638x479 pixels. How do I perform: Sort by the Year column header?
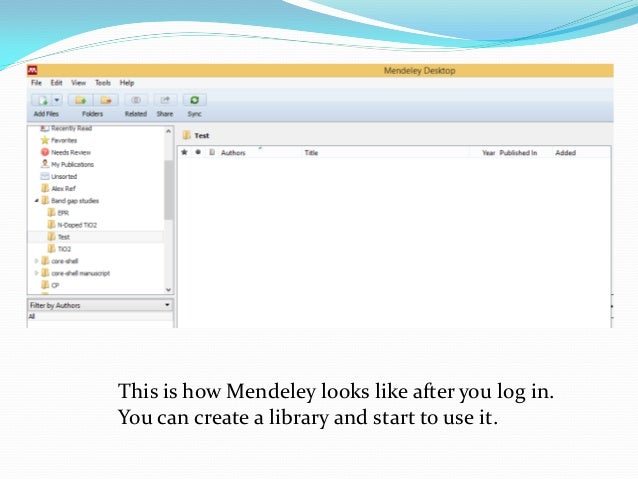pyautogui.click(x=488, y=153)
